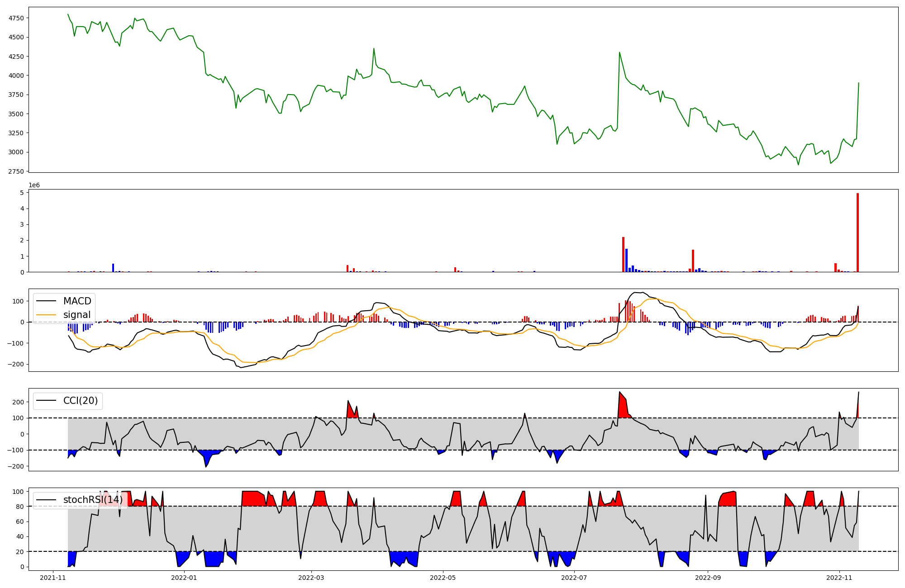Screen dimensions: 905x588
Task: Click the tallest red volume bar
Action: click(857, 232)
